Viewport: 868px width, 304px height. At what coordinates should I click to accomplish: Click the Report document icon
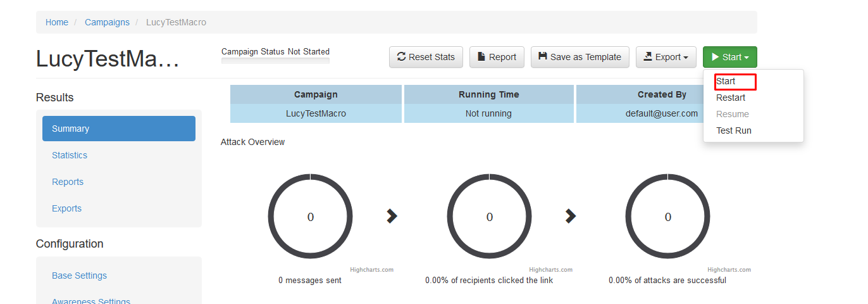click(x=481, y=57)
